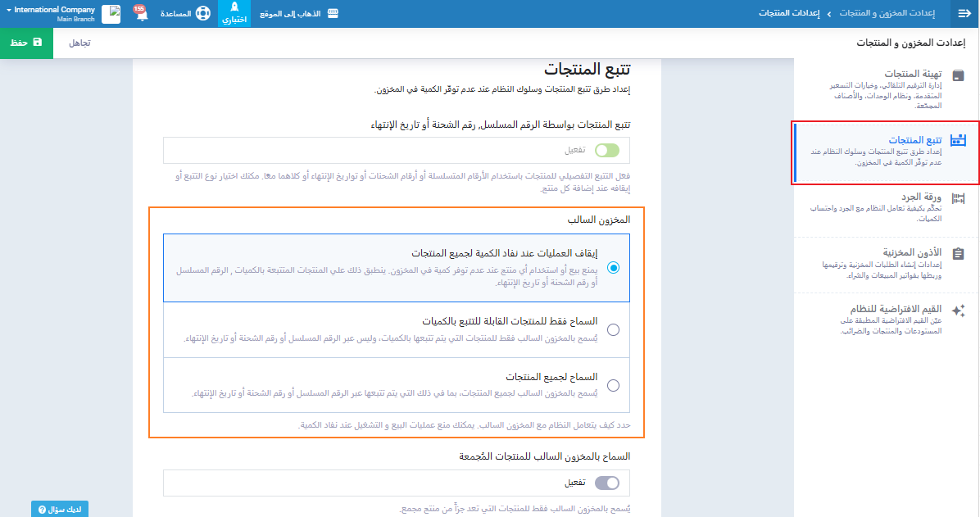Image resolution: width=980 pixels, height=517 pixels.
Task: Click the Help (المساعدة) lifebuoy icon
Action: (202, 14)
